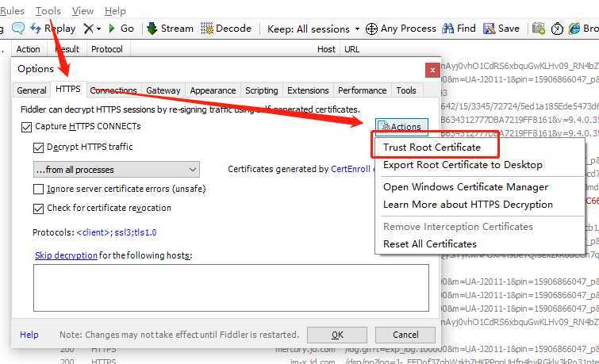Open the Tools tab in Options
The image size is (599, 364).
(406, 90)
